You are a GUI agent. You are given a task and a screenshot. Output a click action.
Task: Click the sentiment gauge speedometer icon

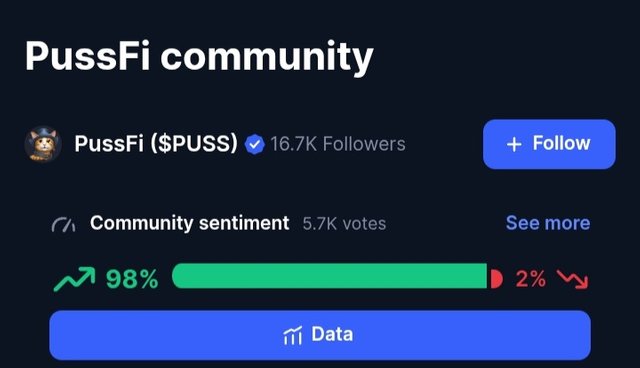click(64, 224)
